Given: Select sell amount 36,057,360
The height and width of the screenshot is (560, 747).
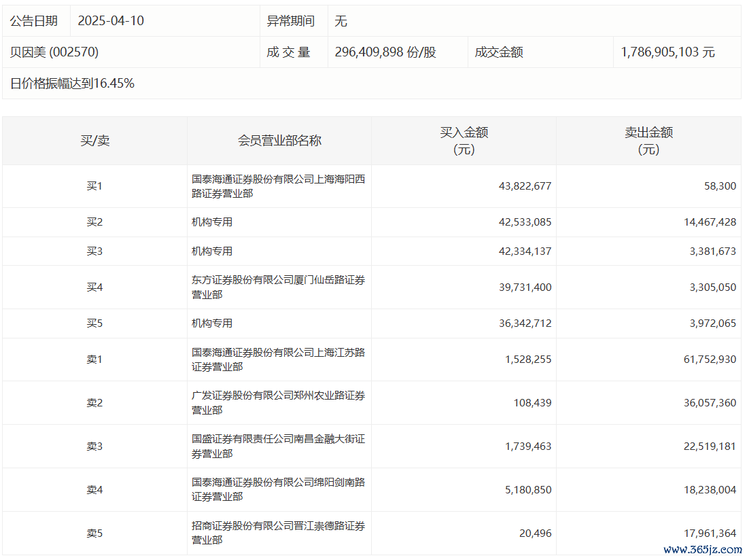Looking at the screenshot, I should pyautogui.click(x=710, y=403).
